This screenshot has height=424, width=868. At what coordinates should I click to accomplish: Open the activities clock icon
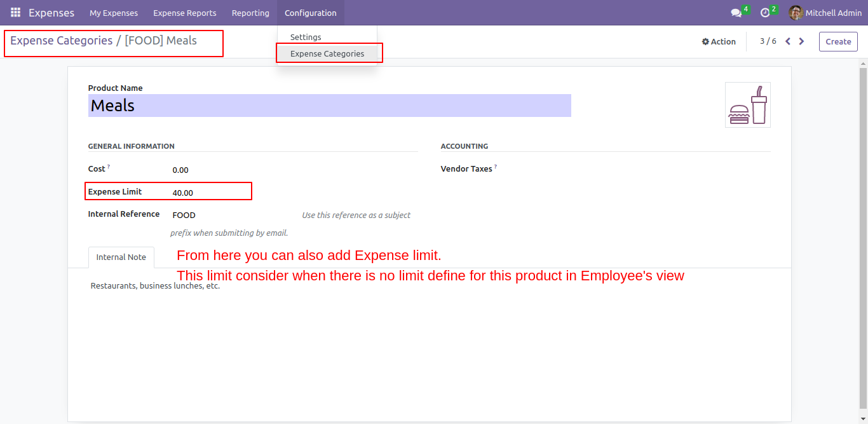765,13
